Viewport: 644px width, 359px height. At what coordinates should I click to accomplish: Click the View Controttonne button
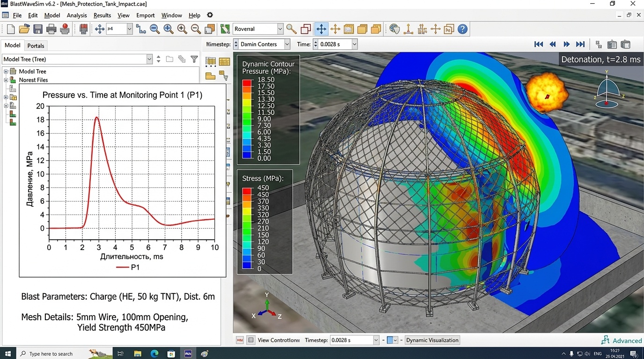pos(278,340)
